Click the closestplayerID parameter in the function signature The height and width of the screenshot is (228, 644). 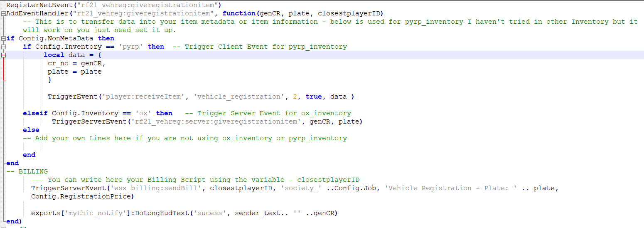pos(349,13)
